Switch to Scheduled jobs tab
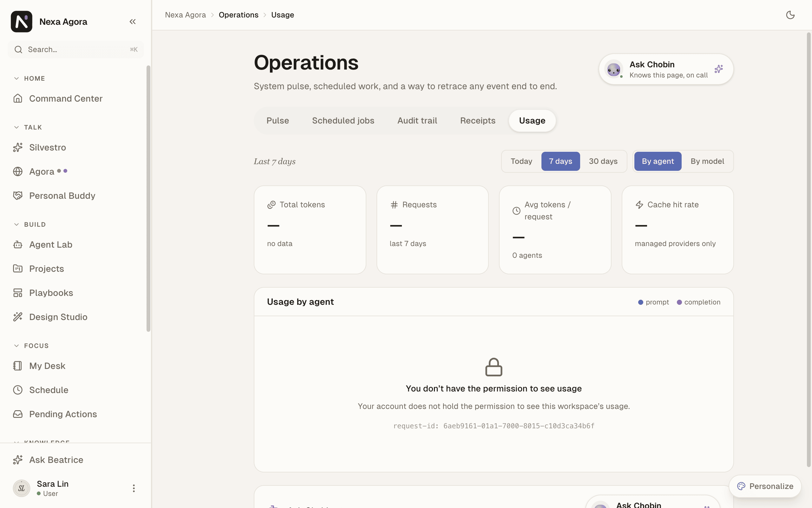This screenshot has width=812, height=508. tap(343, 121)
